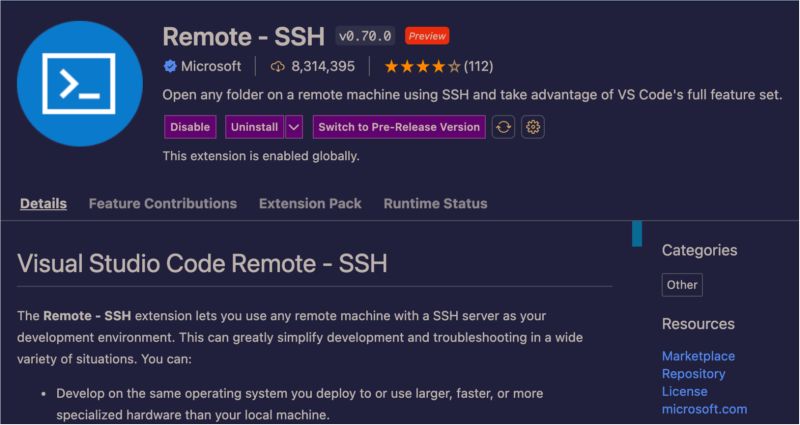Switch to Pre-Release Version button
This screenshot has width=800, height=425.
[399, 127]
